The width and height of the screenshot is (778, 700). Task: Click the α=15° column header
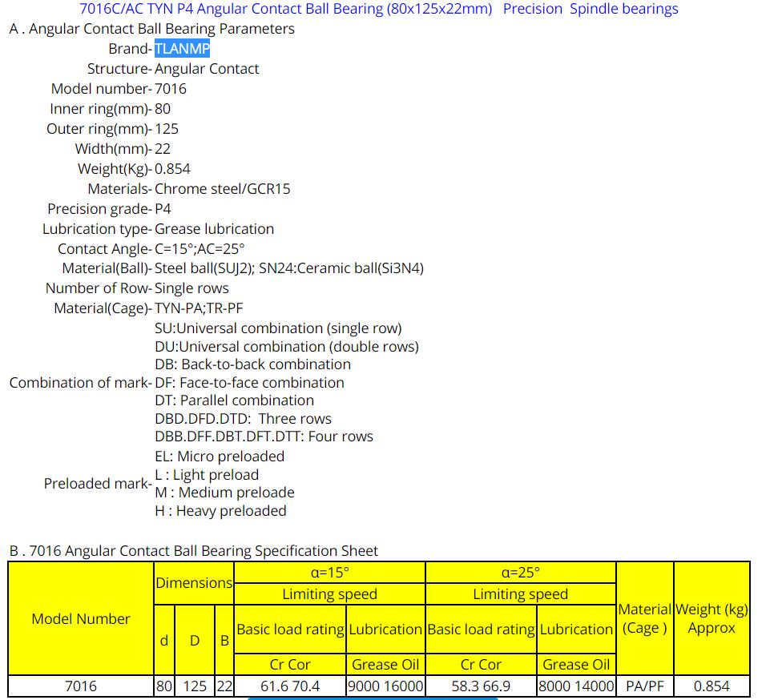click(x=329, y=573)
